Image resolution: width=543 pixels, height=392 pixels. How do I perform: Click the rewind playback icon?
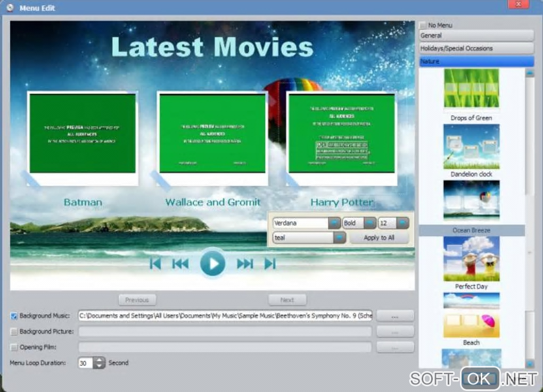(x=180, y=264)
